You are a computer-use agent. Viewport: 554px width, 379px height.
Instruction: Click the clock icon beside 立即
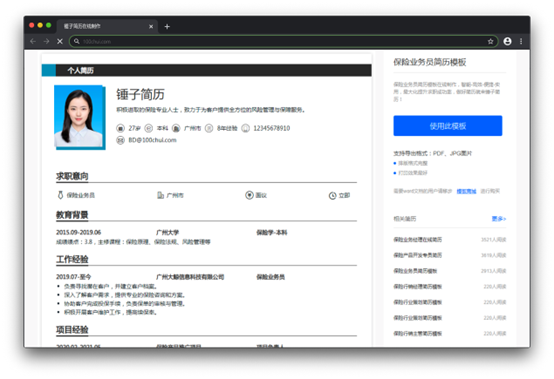coord(332,195)
